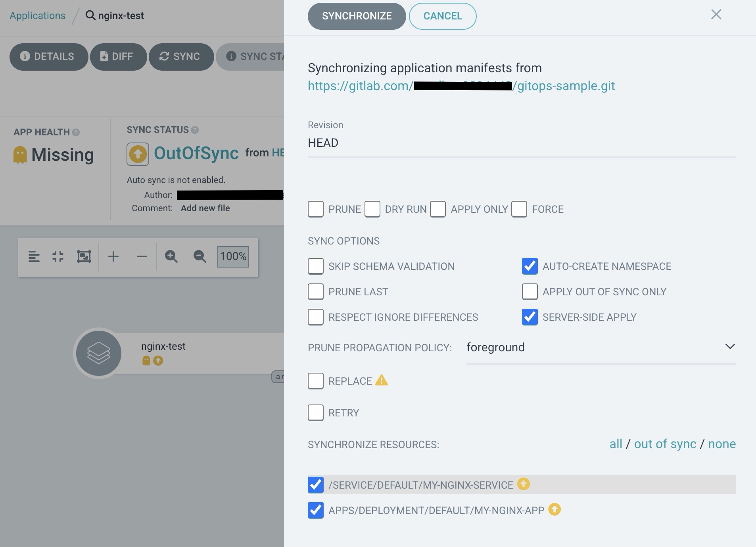Click the plus icon in graph toolbar
This screenshot has height=547, width=756.
[x=113, y=256]
